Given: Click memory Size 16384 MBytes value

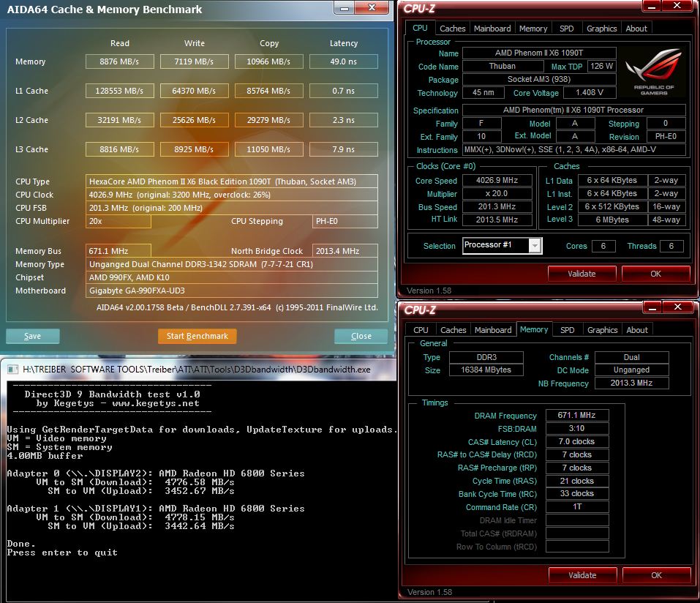Looking at the screenshot, I should pos(486,370).
